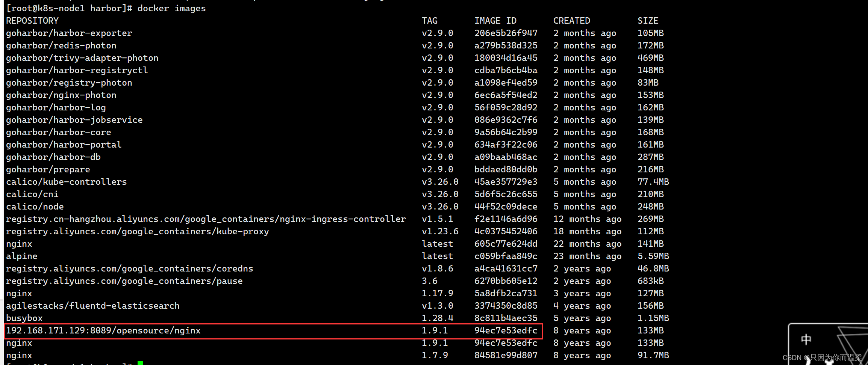Click image ID 5a8dfb2ca731

coord(506,293)
